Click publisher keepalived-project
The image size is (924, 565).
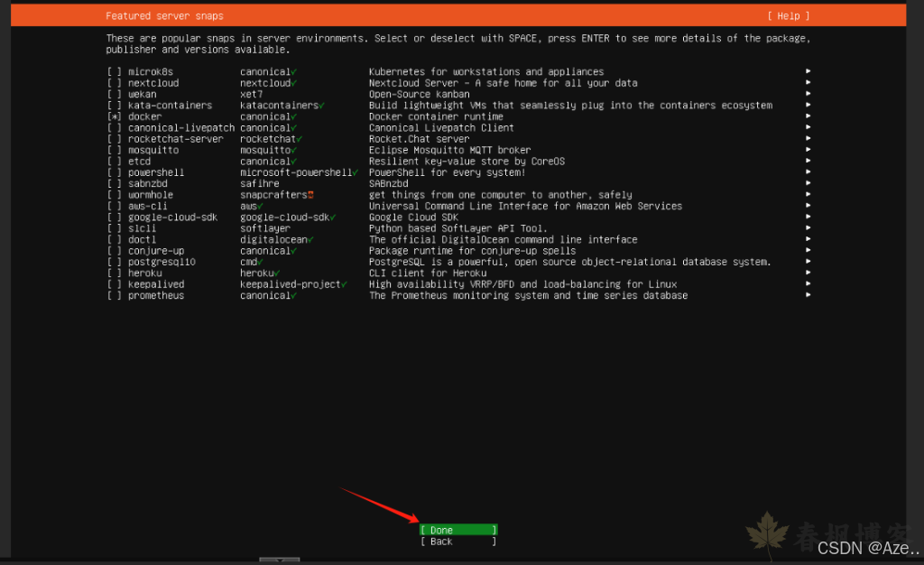pos(291,284)
